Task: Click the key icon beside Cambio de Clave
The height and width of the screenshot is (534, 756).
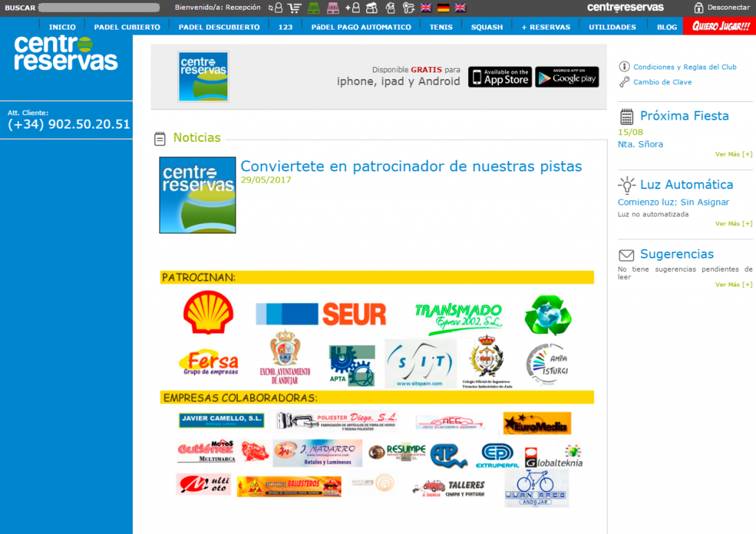Action: tap(624, 82)
